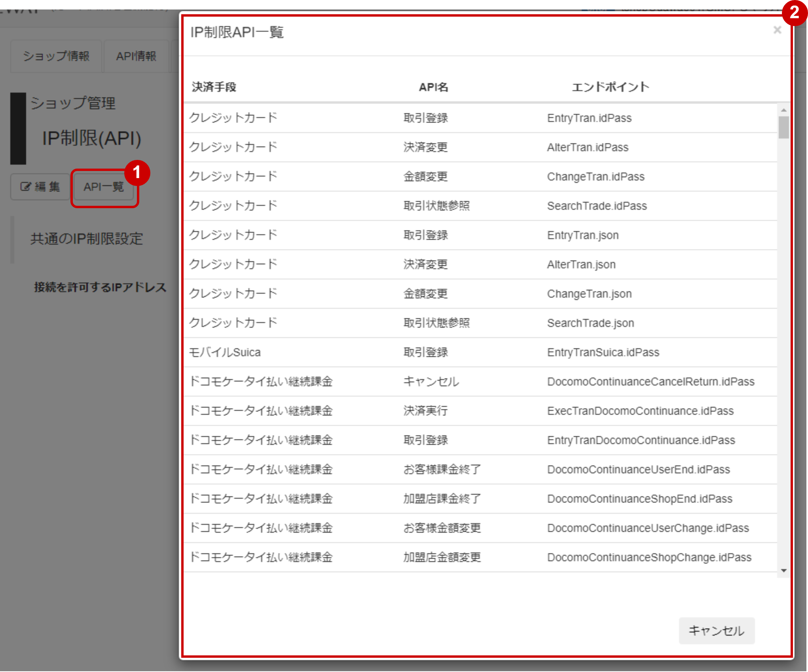Click the ExecTranDocomoContinuance.idPass entry
The width and height of the screenshot is (808, 672).
[640, 411]
